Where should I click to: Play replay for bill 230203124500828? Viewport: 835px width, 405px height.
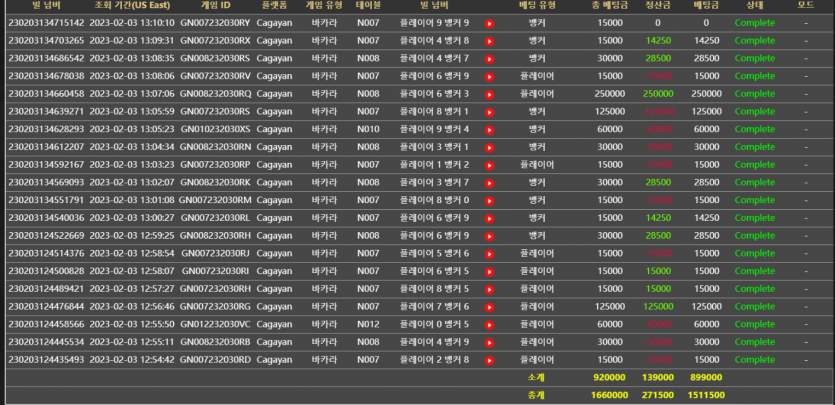pos(489,272)
